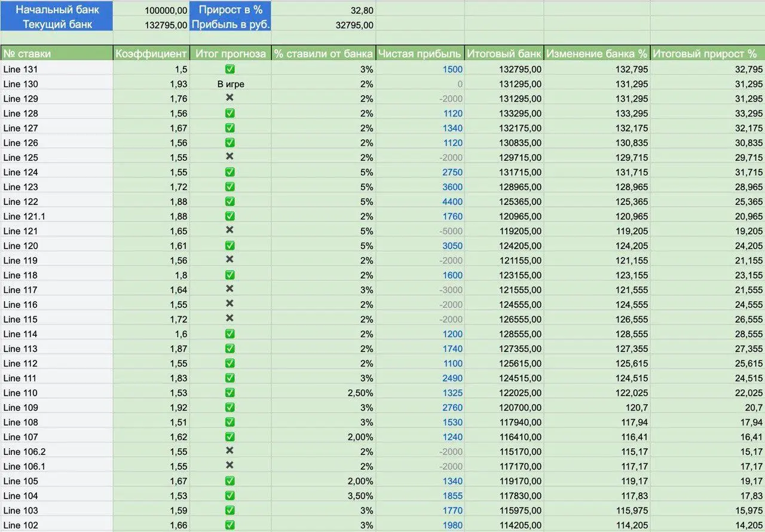Click the 'Начальный банк' label cell
765x532 pixels.
click(x=57, y=10)
